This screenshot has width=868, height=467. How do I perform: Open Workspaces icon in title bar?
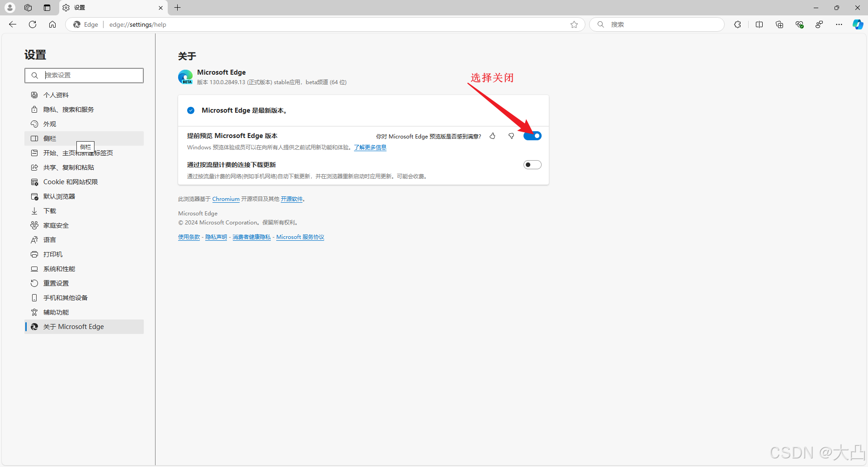[28, 8]
